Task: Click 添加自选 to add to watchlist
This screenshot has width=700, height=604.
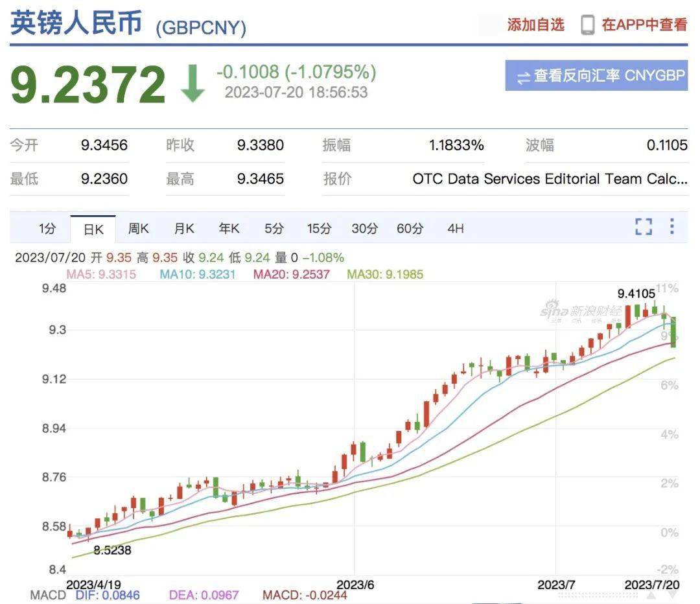Action: click(x=535, y=25)
